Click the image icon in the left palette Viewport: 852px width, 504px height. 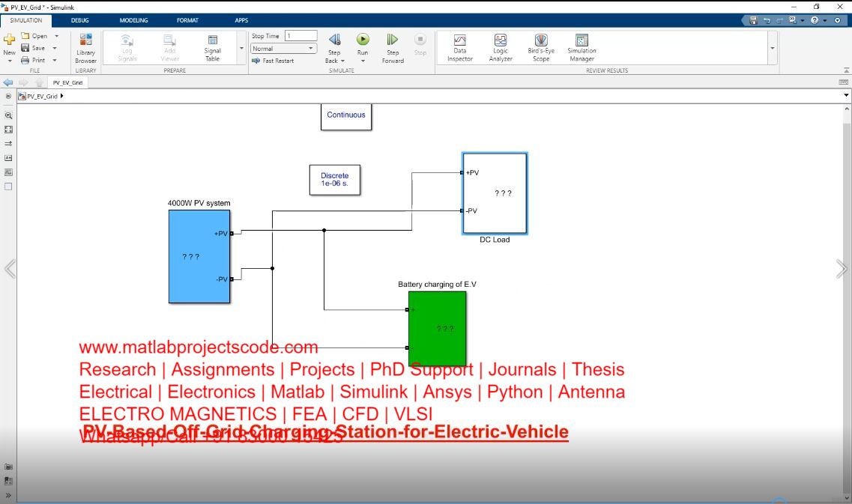[8, 172]
